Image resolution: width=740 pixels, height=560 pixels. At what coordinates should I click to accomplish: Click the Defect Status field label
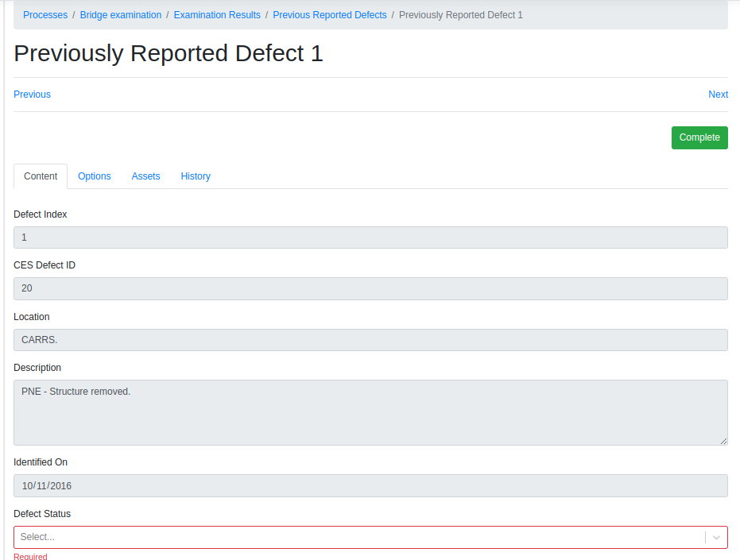[x=42, y=514]
